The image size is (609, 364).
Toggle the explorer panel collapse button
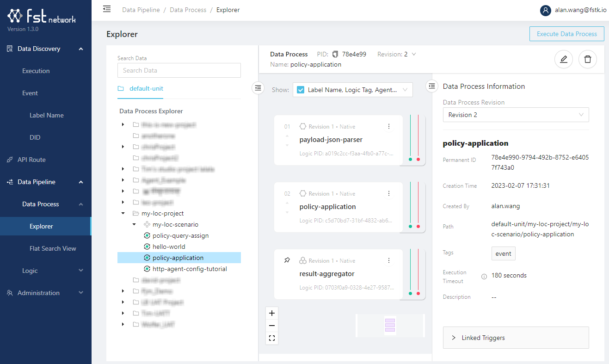258,87
